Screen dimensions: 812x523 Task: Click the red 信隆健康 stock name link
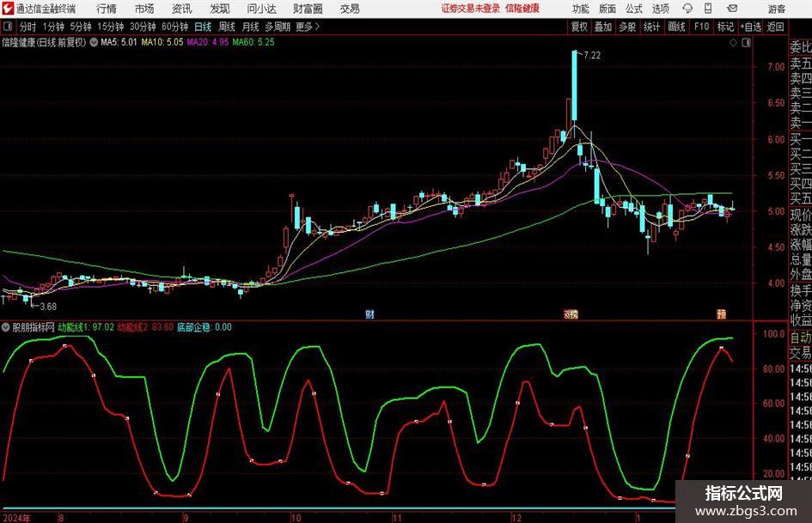coord(522,9)
